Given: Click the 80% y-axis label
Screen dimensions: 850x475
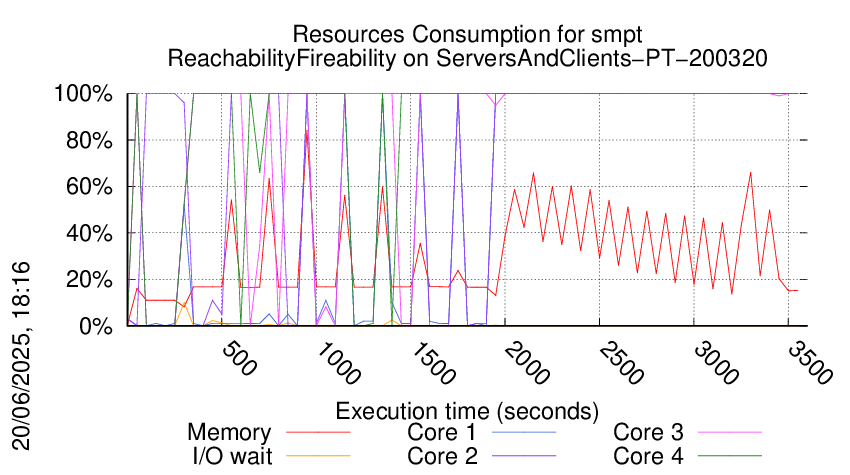Looking at the screenshot, I should click(x=89, y=140).
